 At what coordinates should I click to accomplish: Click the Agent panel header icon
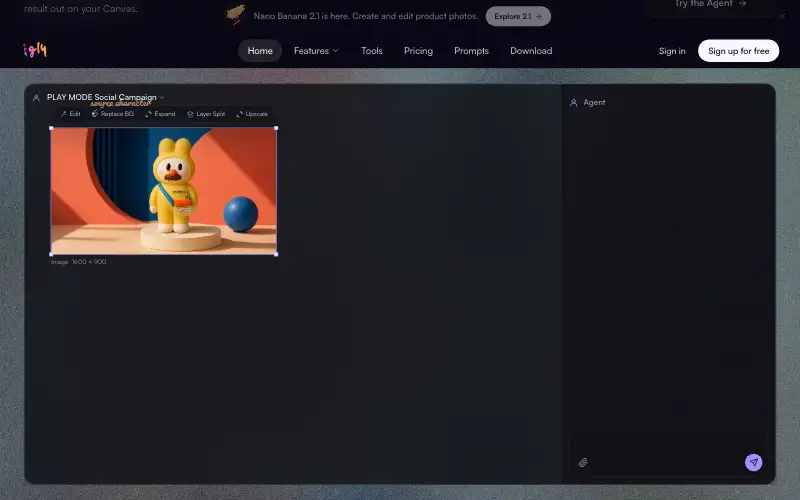(x=573, y=103)
